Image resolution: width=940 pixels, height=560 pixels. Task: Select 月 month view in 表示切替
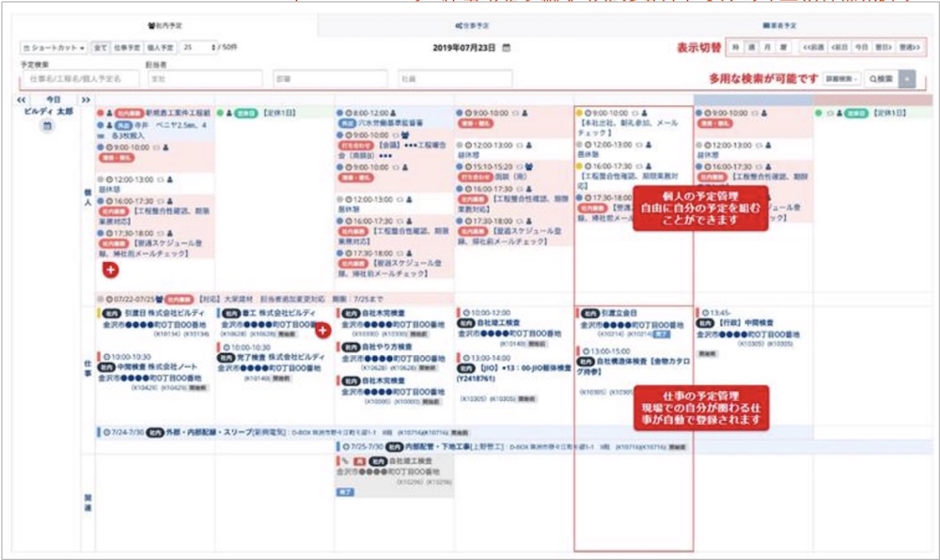click(766, 47)
